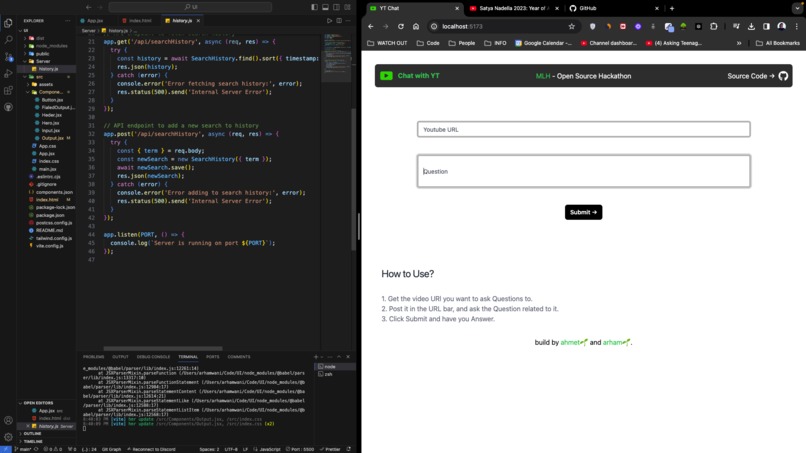Viewport: 806px width, 453px height.
Task: Toggle the bottom Panel layout icon
Action: (325, 7)
